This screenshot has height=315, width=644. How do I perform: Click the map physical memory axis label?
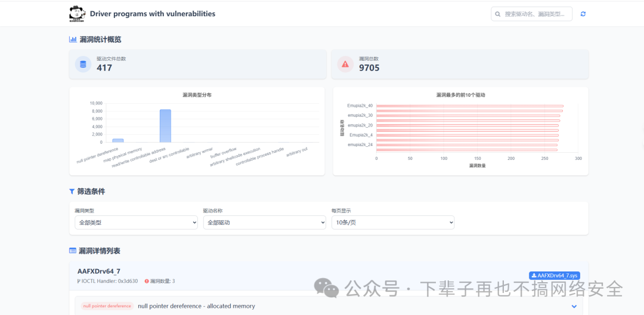pyautogui.click(x=122, y=155)
